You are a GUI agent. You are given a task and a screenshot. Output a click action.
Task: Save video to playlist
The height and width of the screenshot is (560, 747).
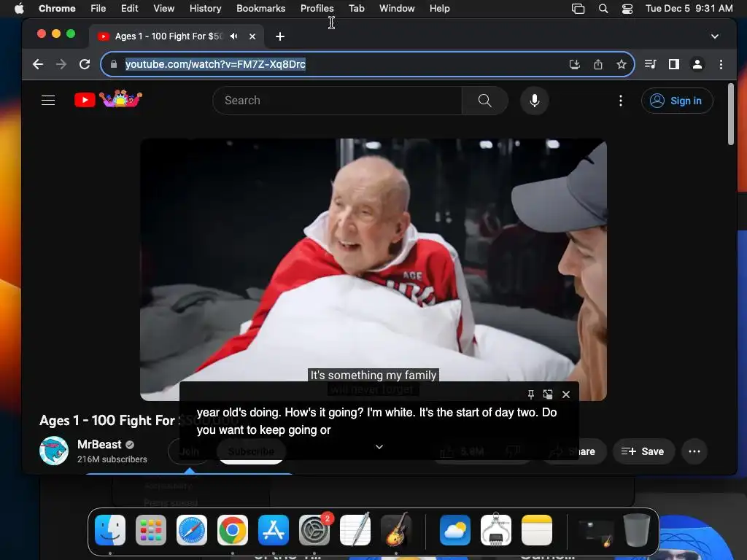[x=643, y=451]
